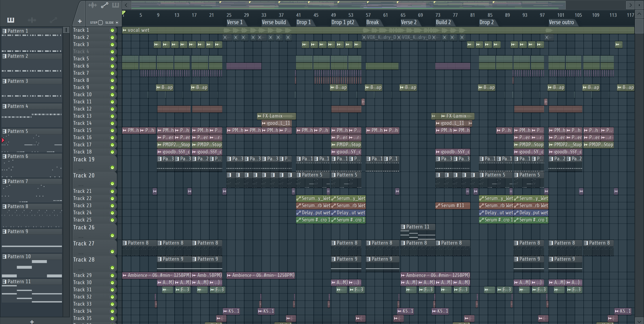This screenshot has width=644, height=324.
Task: Click the scroll-up arrow of the vertical scrollbar
Action: (639, 14)
